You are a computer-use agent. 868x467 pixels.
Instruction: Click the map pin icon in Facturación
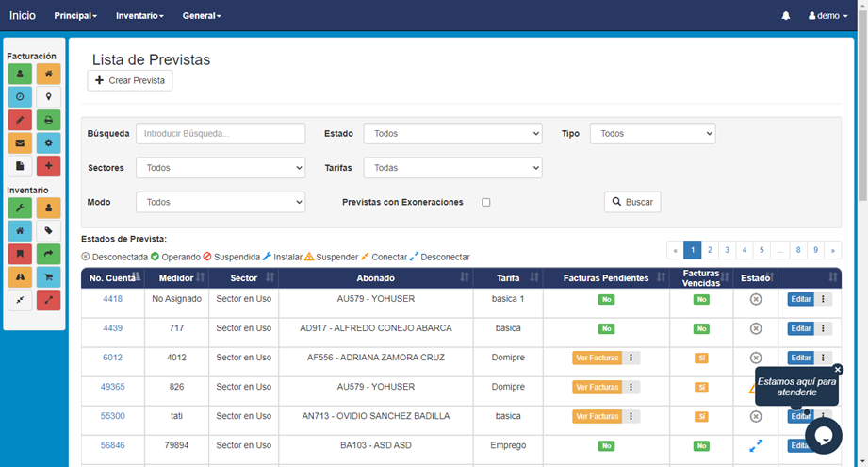coord(49,97)
